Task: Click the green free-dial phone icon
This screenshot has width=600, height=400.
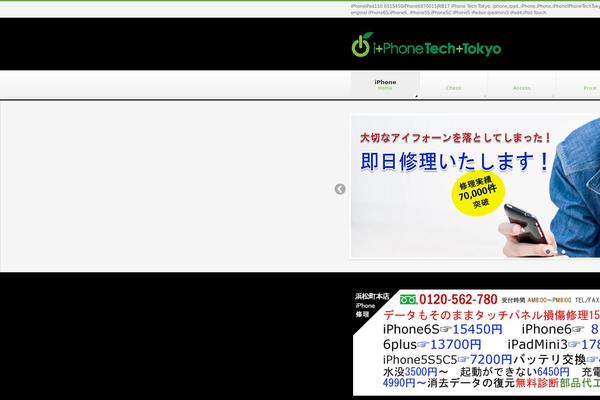Action: pos(408,299)
